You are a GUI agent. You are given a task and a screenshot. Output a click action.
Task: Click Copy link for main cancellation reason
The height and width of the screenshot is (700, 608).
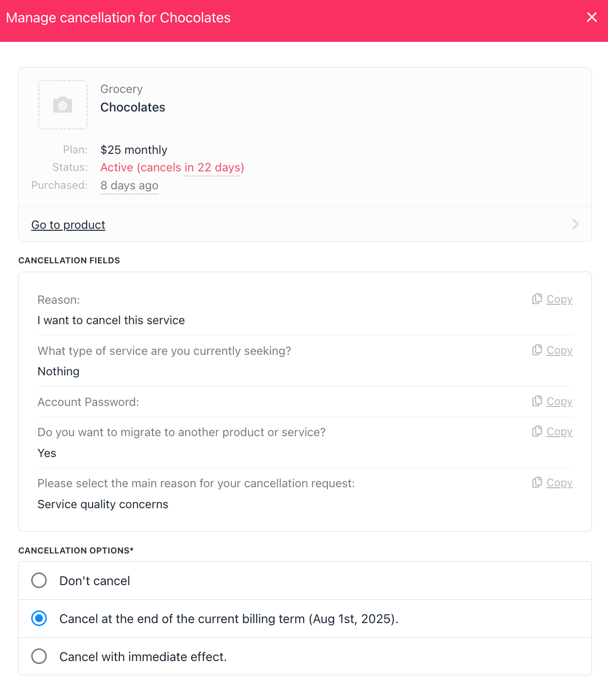click(559, 483)
